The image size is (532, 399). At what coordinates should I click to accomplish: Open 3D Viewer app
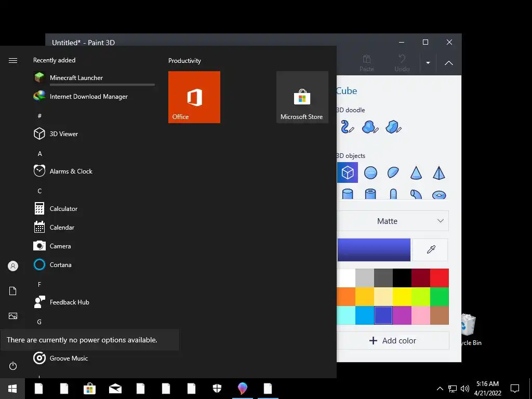(x=94, y=134)
